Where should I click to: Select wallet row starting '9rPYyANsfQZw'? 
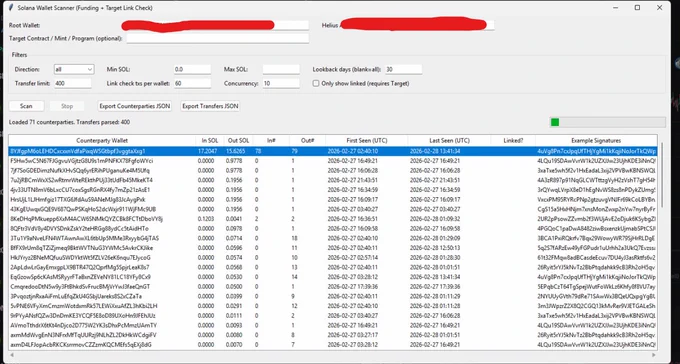tap(333, 316)
